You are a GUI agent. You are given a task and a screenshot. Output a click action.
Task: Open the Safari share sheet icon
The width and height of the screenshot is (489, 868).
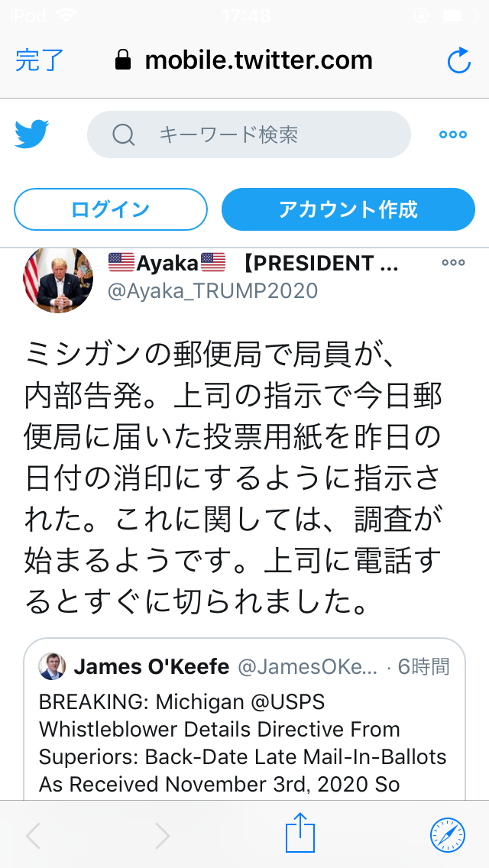click(300, 833)
